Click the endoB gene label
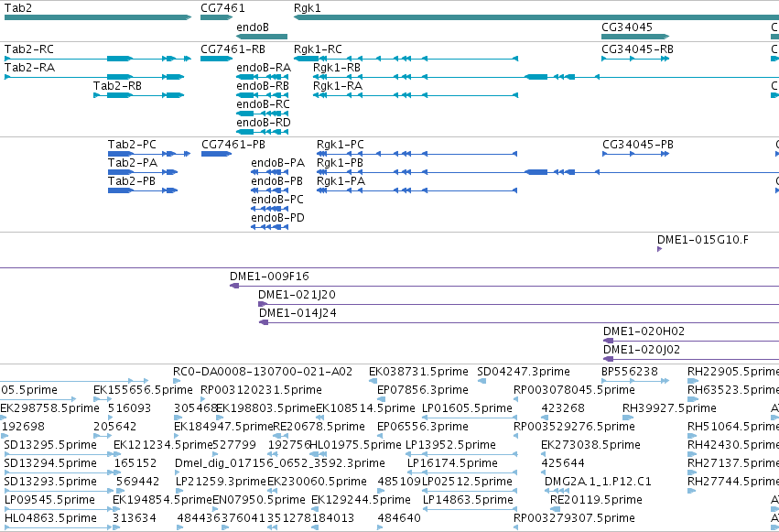Viewport: 779px width, 532px height. coord(253,27)
